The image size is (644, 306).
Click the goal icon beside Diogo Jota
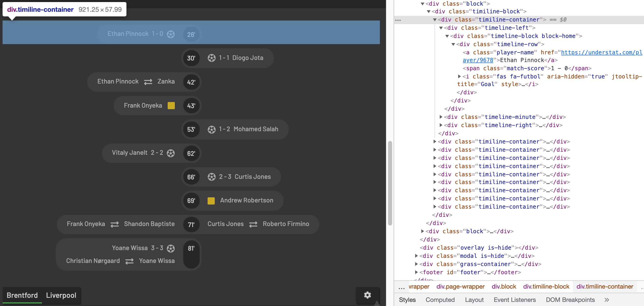coord(211,58)
